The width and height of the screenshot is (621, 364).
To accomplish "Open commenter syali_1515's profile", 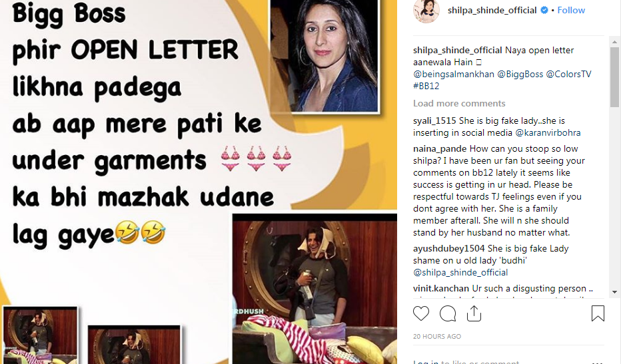I will (434, 120).
